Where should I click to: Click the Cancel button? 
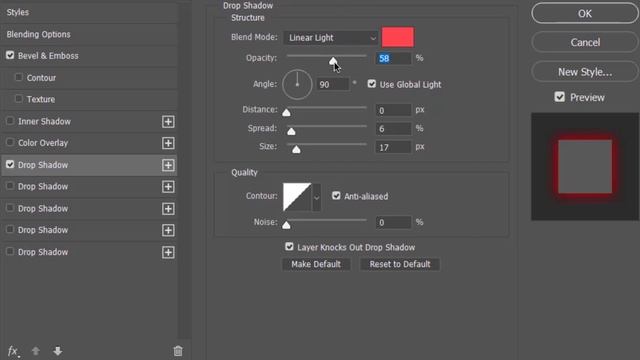[x=585, y=42]
